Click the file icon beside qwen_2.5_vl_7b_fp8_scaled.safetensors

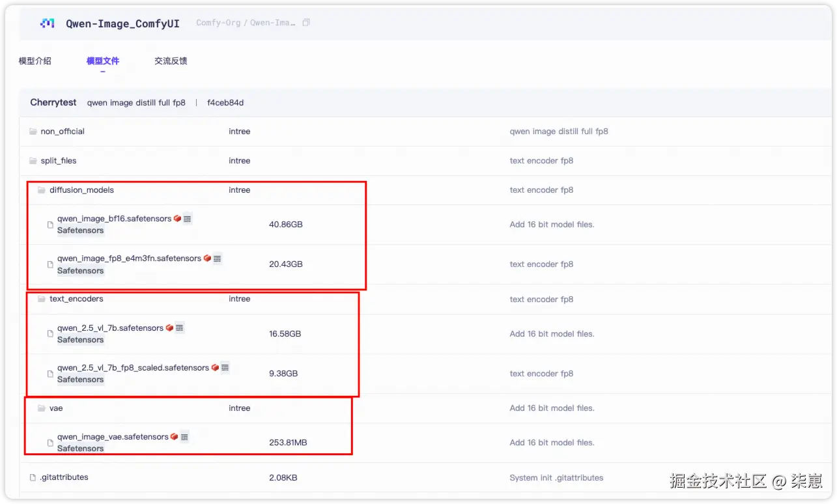click(50, 374)
